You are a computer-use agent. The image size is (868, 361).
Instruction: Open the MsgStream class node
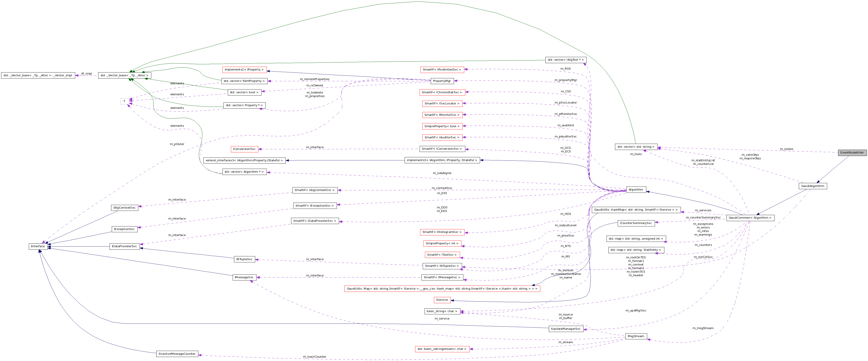[636, 336]
